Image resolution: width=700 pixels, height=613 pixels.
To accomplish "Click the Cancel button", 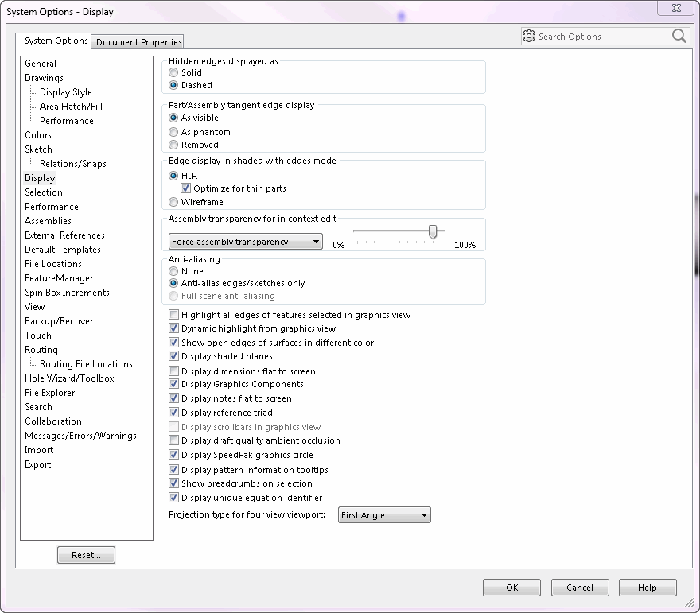I will tap(580, 588).
